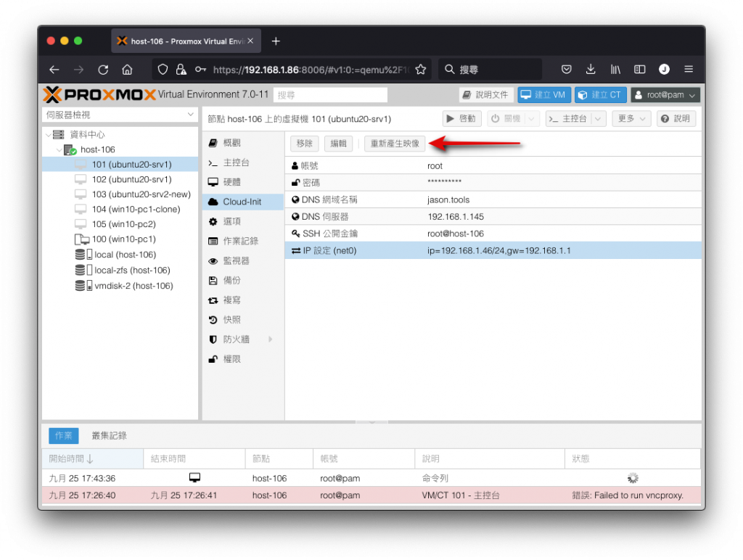Open the 防火牆 firewall section

[x=243, y=339]
